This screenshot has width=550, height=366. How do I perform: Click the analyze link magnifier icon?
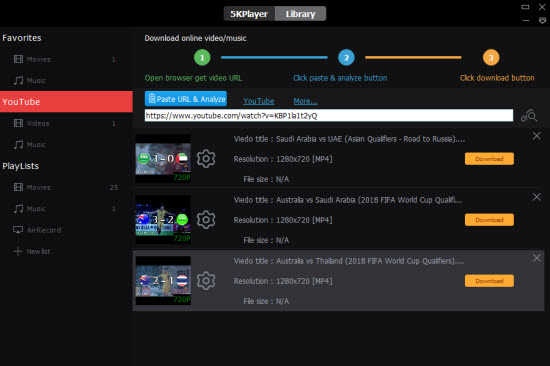click(529, 115)
